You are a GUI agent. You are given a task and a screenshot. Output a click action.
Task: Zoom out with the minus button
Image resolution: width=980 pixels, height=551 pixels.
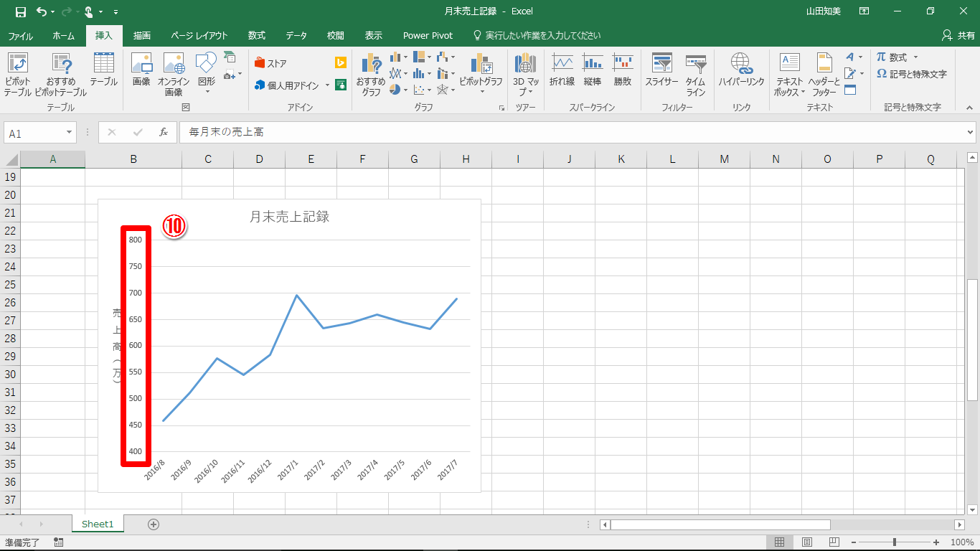852,542
